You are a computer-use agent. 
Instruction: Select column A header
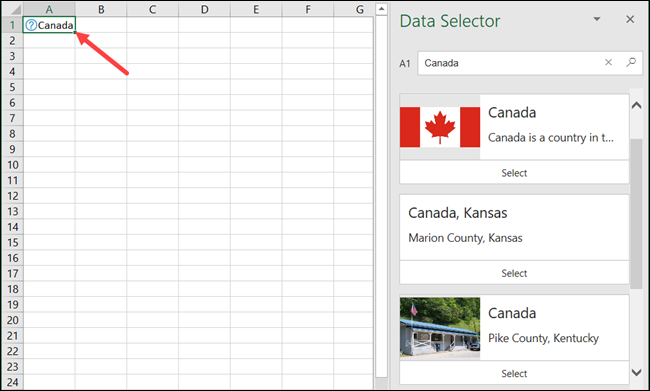tap(49, 9)
